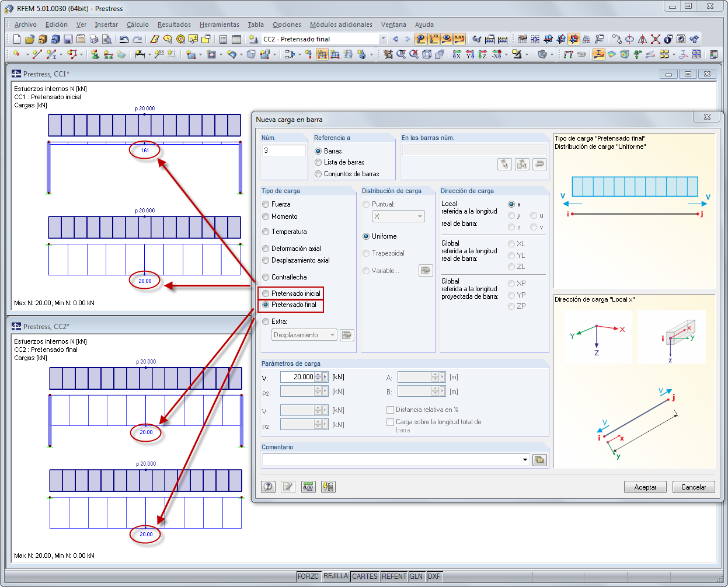
Task: Click the Save floppy disk icon
Action: (x=68, y=39)
